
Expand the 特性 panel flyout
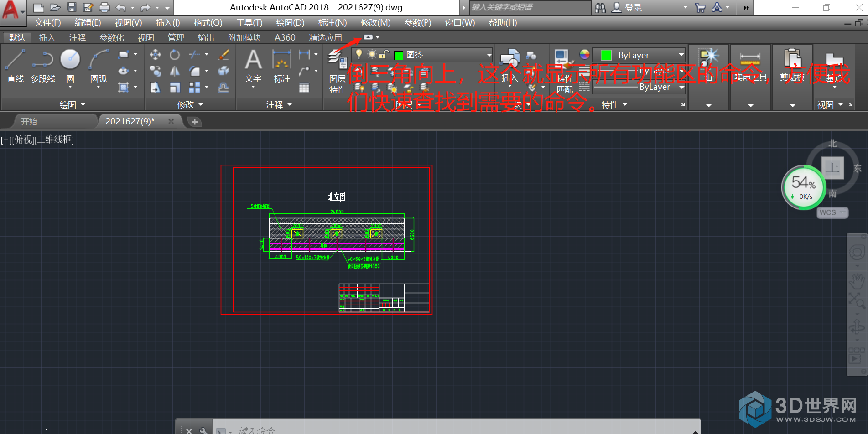[614, 105]
